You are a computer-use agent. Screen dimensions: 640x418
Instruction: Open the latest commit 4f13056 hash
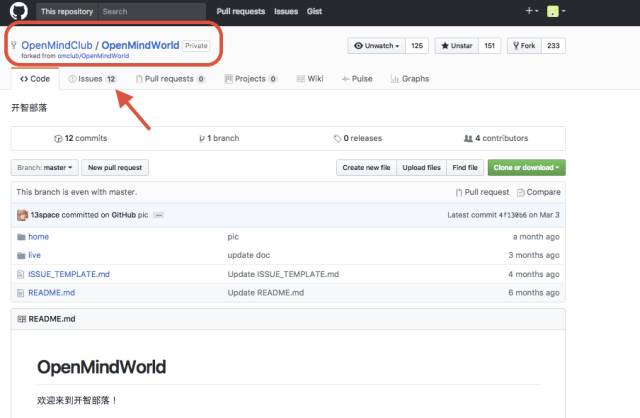click(x=513, y=215)
